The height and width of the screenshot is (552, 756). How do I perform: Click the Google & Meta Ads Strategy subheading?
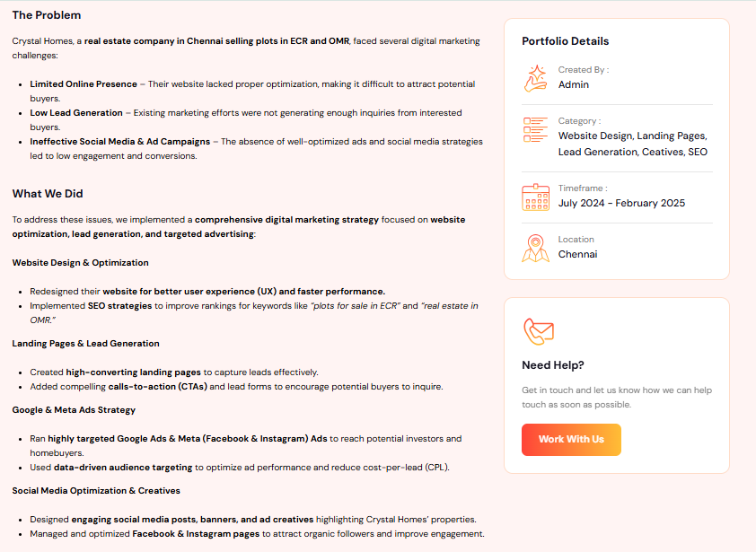(x=74, y=410)
